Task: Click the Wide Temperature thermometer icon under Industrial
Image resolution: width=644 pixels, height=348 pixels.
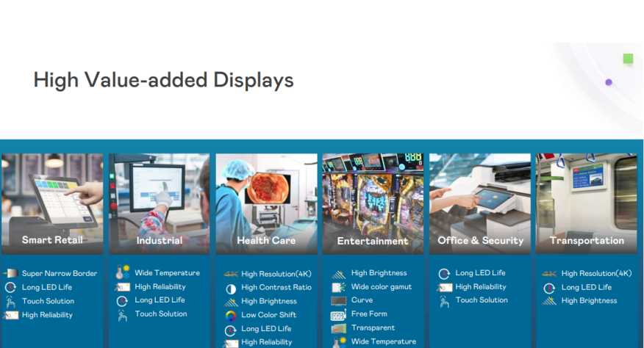Action: pyautogui.click(x=122, y=272)
